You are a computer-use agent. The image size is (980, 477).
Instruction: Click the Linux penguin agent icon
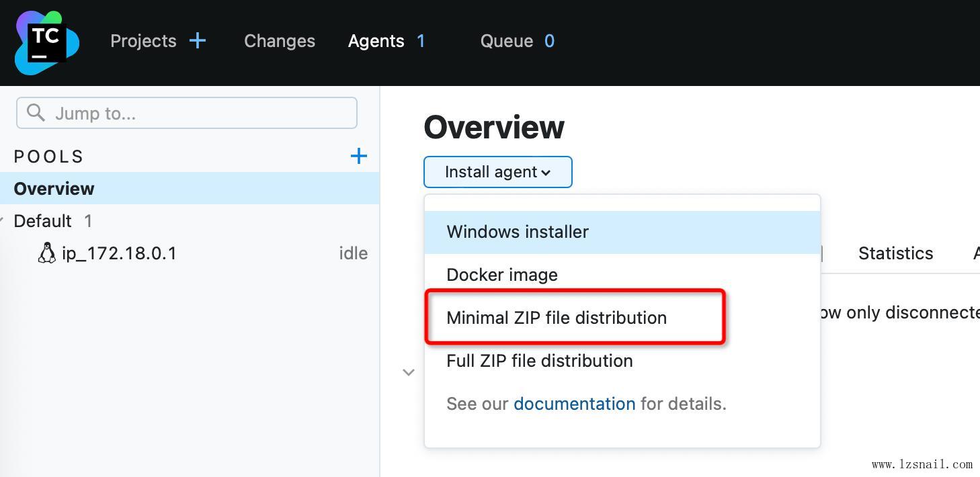click(47, 253)
